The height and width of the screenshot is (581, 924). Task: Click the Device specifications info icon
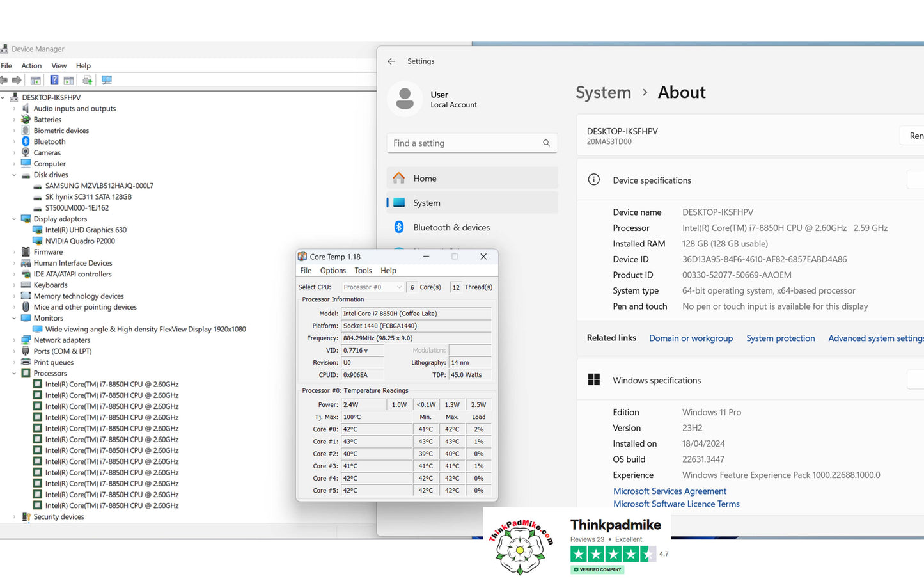click(x=594, y=180)
